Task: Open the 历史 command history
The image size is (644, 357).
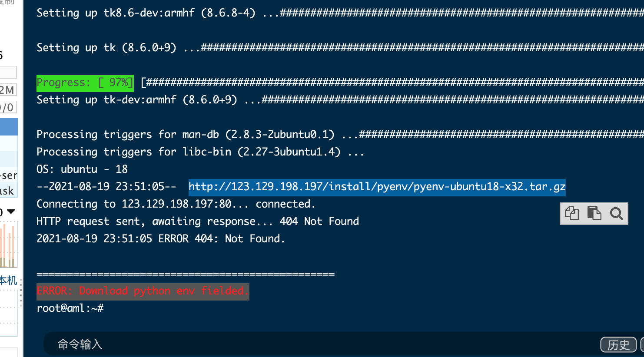Action: point(618,345)
